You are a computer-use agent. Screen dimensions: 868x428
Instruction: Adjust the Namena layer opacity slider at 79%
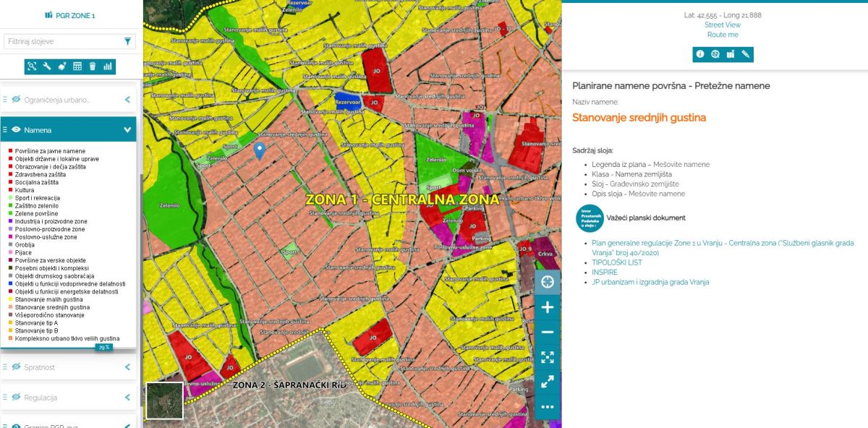pyautogui.click(x=103, y=347)
